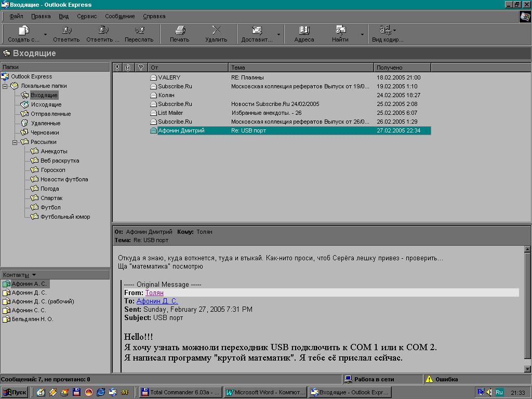The image size is (532, 399).
Task: Select the Спартак folder in the tree
Action: click(51, 198)
